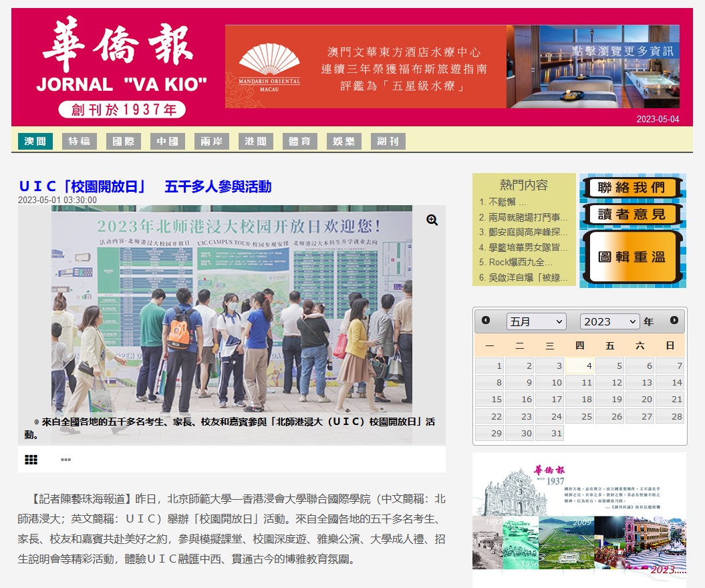Select day 4 in the calendar
Screen dimensions: 705x588
click(579, 365)
